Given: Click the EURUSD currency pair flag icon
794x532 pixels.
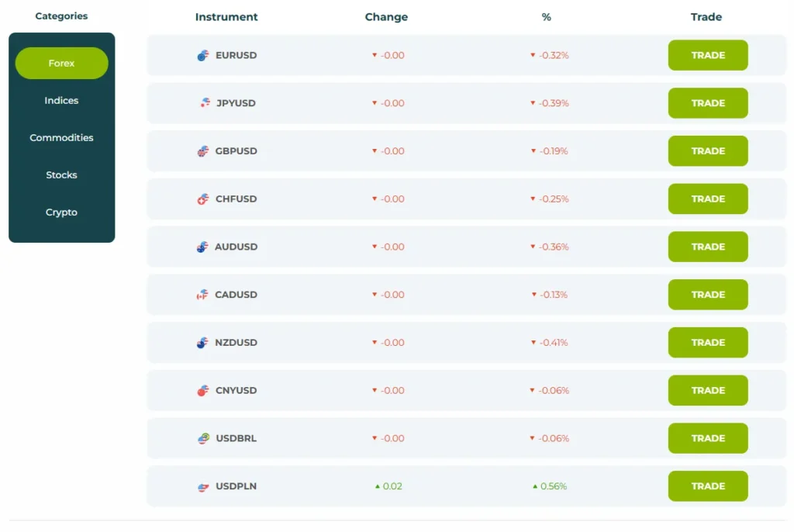Looking at the screenshot, I should [203, 55].
